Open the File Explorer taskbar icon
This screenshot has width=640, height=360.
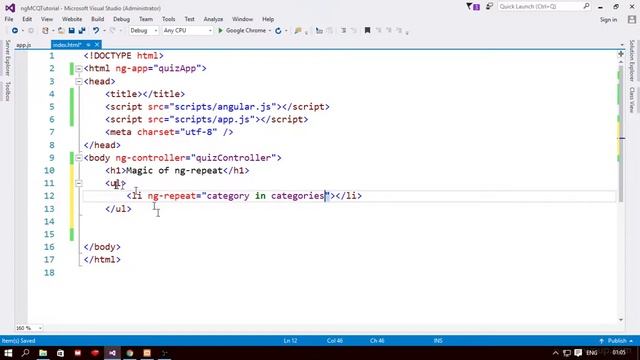point(43,353)
